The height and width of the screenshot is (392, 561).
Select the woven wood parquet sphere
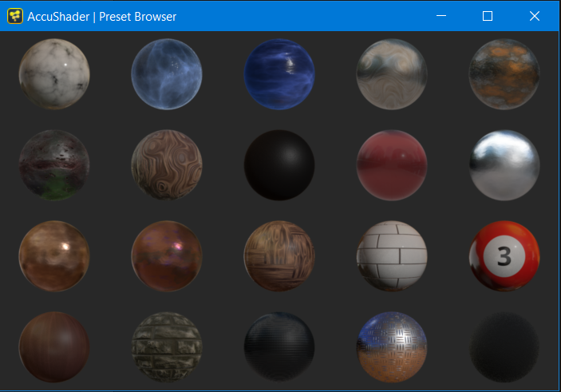(279, 255)
